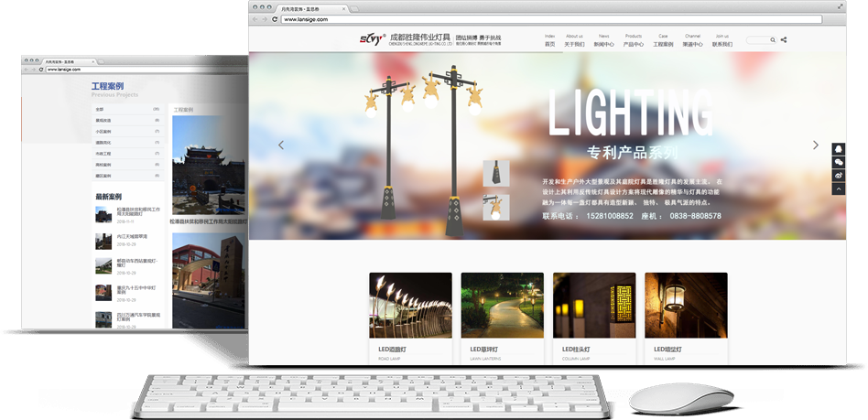Open the 首页 Index menu item
Viewport: 868px width, 420px height.
[549, 40]
